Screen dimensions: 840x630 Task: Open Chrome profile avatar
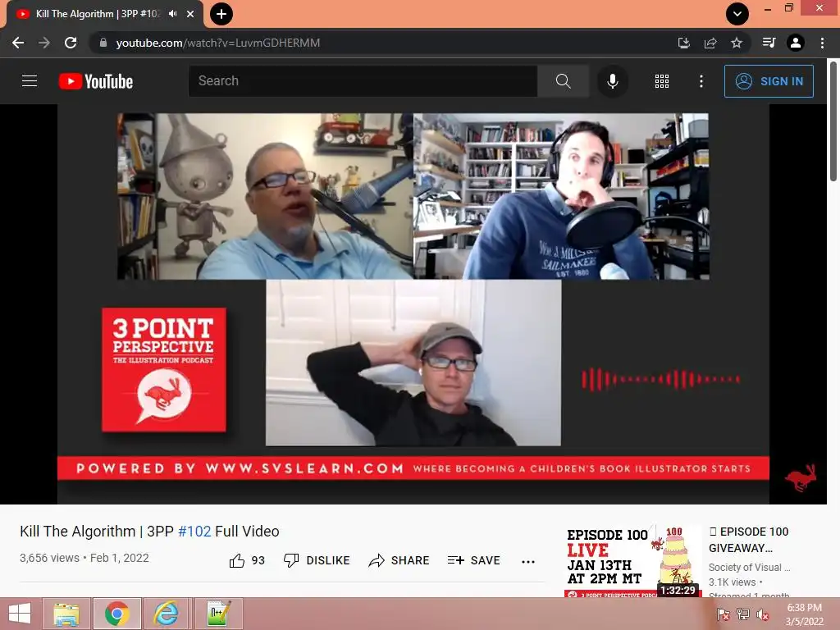(796, 43)
